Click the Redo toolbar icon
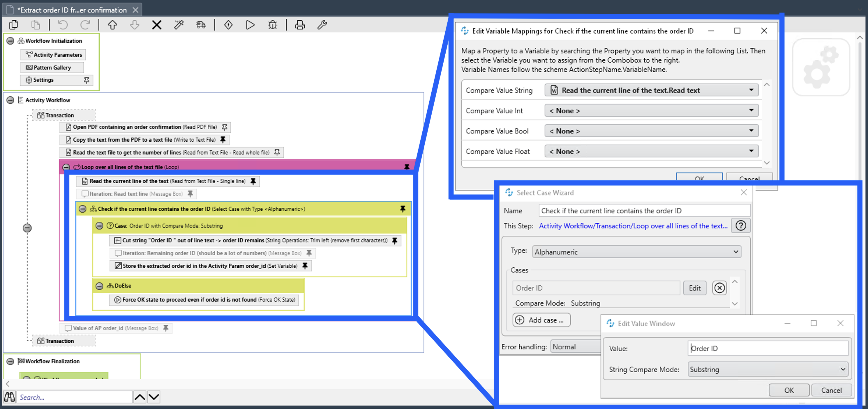Viewport: 868px width, 409px height. [x=86, y=24]
